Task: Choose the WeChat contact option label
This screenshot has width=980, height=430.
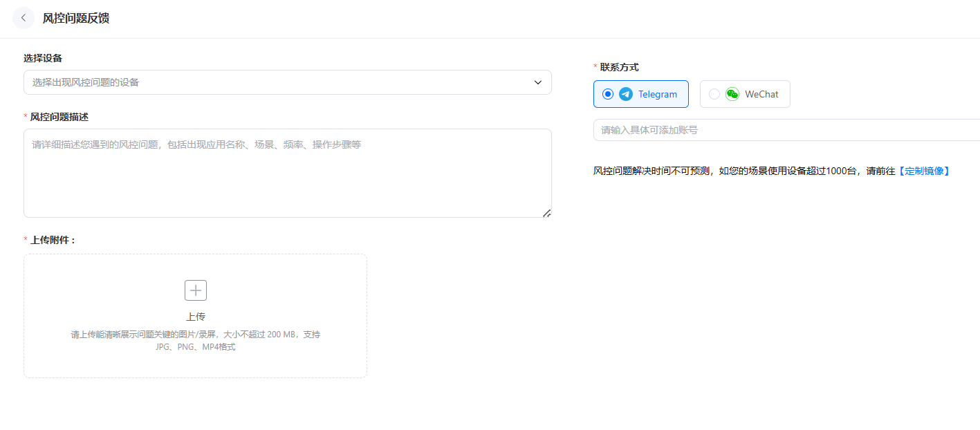Action: coord(761,94)
